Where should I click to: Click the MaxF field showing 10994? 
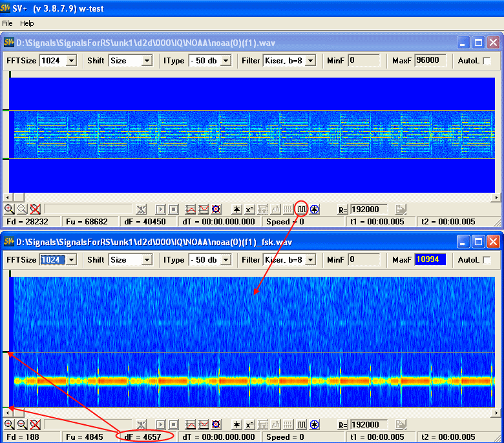click(432, 260)
